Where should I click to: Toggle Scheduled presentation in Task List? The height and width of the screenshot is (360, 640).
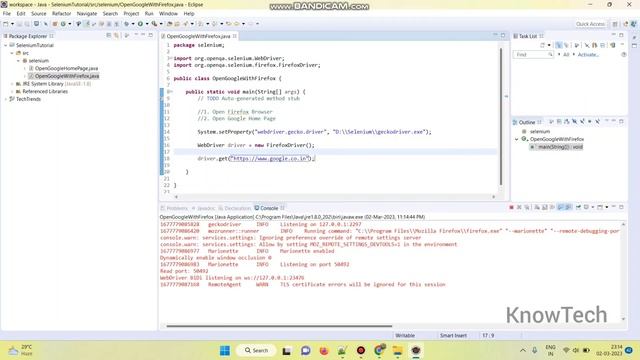click(x=567, y=45)
